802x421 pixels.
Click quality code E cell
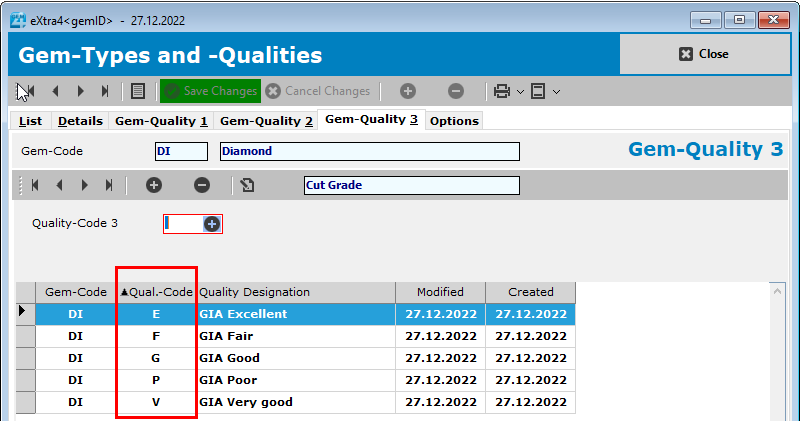[156, 314]
